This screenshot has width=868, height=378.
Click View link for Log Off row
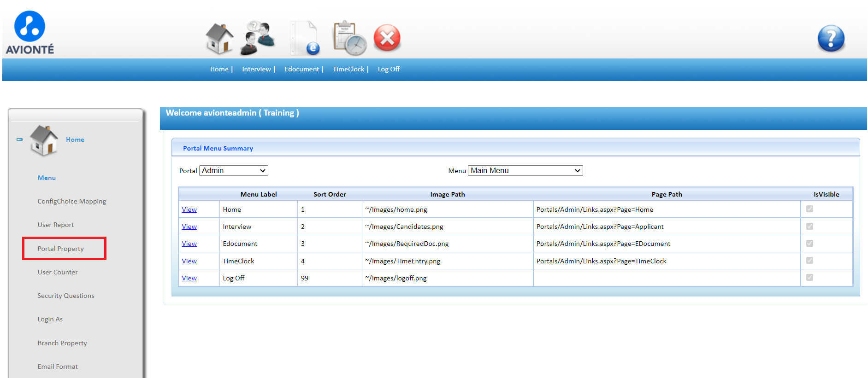click(x=189, y=278)
